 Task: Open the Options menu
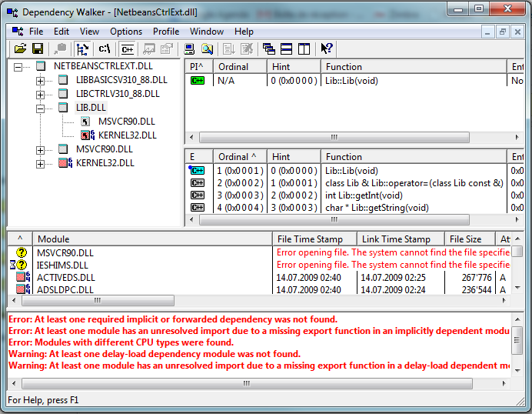[126, 32]
